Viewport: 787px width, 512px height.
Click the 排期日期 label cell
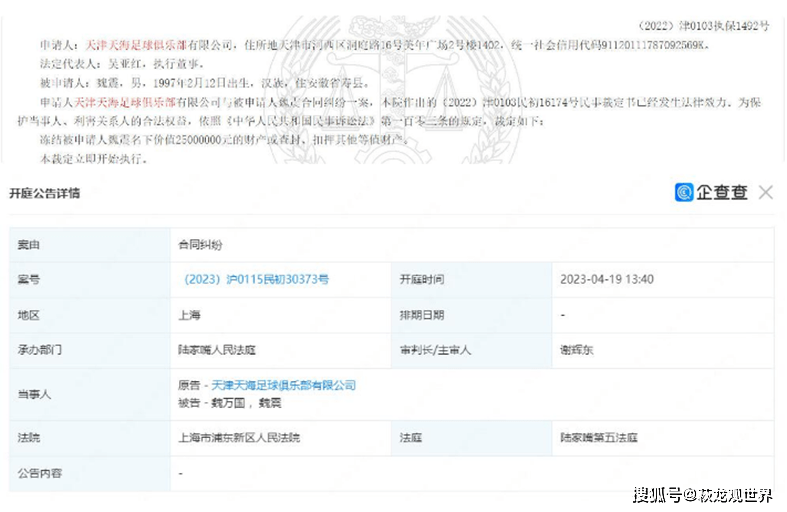pos(471,315)
